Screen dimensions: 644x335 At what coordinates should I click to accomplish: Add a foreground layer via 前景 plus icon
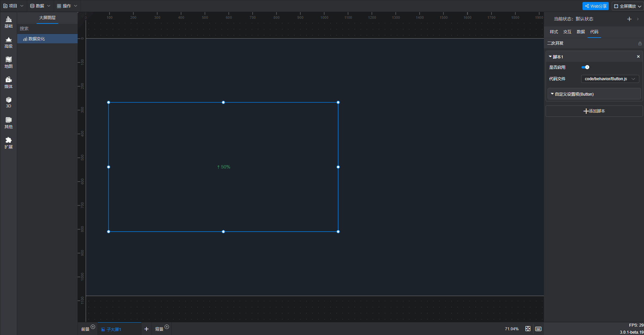point(93,327)
